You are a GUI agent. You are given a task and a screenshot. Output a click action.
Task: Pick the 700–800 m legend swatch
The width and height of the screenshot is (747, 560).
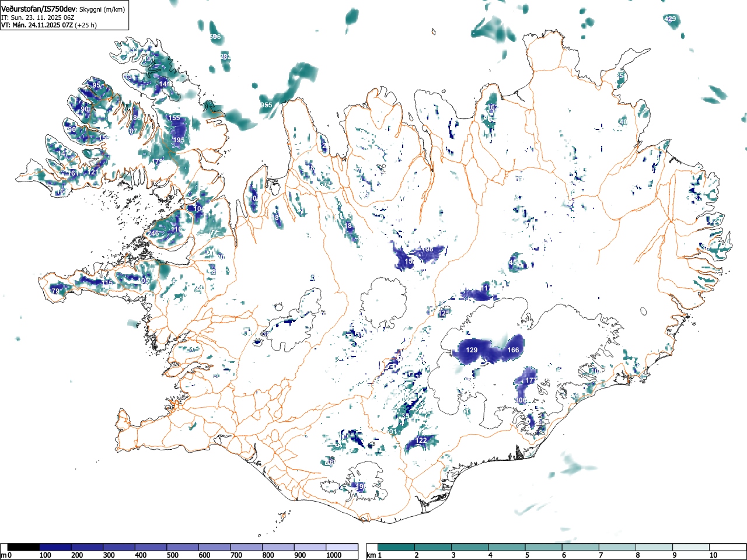click(x=246, y=547)
